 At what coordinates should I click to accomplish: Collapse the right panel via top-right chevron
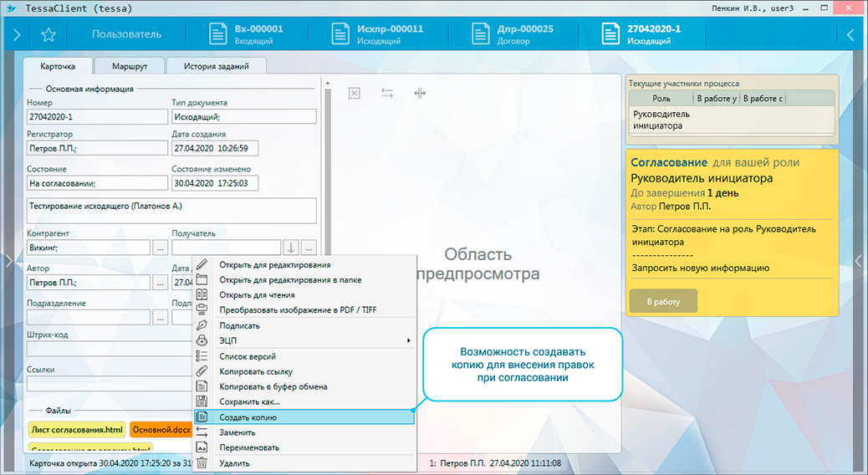click(851, 35)
